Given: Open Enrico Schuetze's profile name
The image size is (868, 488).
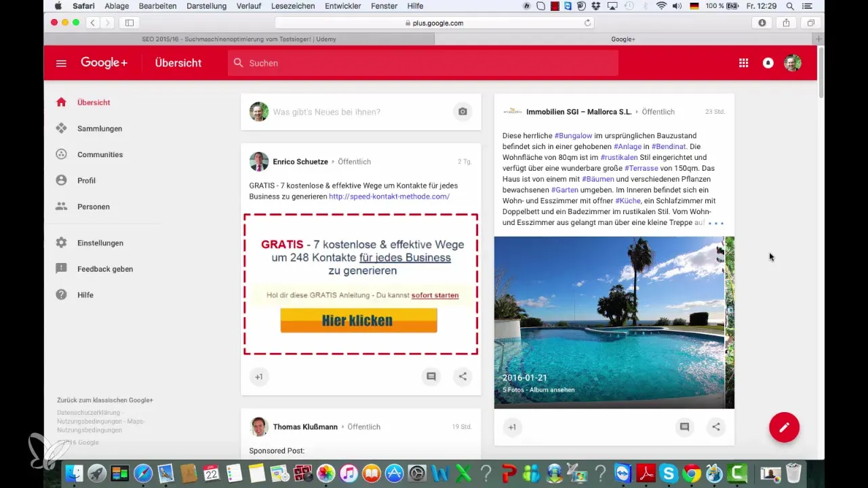Looking at the screenshot, I should tap(300, 162).
